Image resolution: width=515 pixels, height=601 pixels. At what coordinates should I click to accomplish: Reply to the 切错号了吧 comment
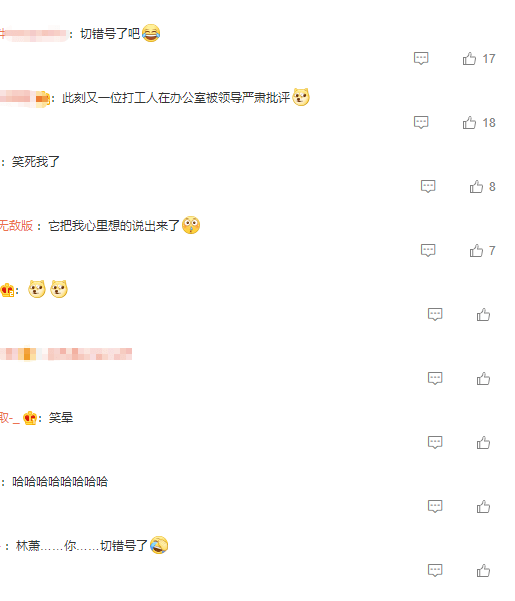(421, 59)
